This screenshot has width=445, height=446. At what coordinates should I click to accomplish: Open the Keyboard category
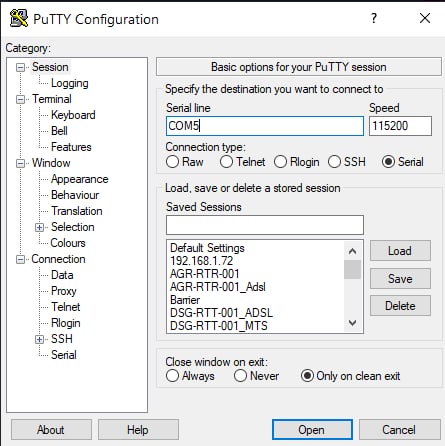(x=73, y=115)
